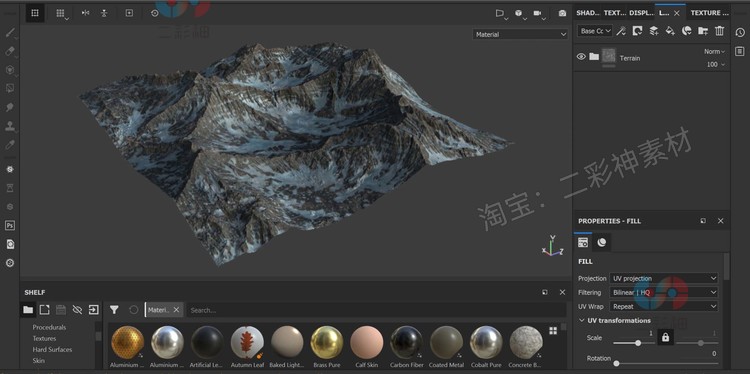Open the 3D cube view dropdown
The image size is (750, 374).
tap(520, 13)
